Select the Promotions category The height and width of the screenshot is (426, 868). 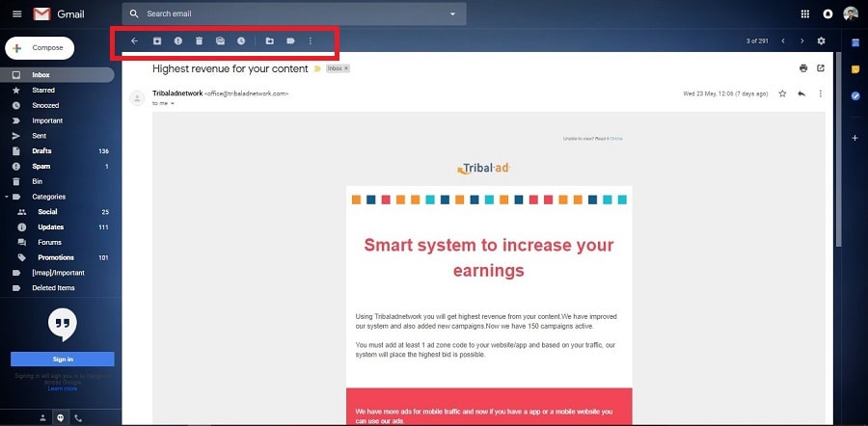coord(57,257)
